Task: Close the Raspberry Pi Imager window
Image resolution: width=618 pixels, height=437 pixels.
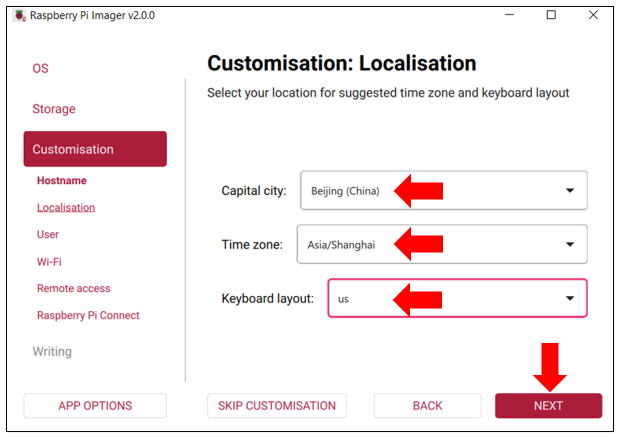Action: click(593, 15)
